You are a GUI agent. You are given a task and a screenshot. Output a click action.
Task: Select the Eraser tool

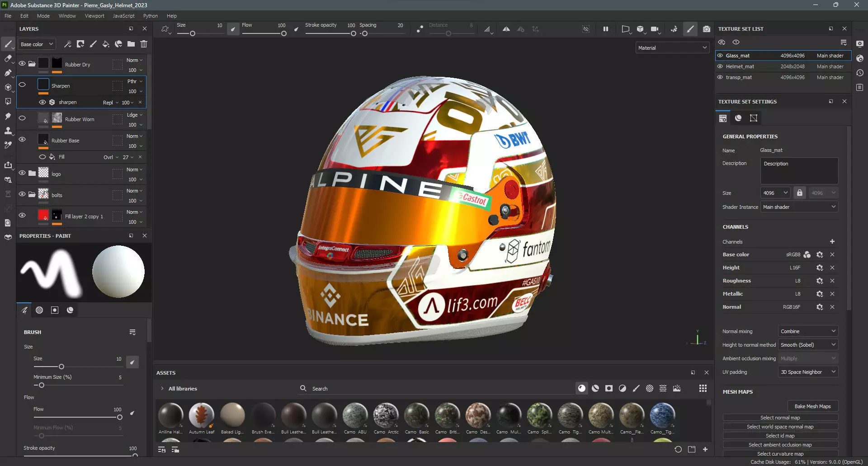pyautogui.click(x=8, y=58)
